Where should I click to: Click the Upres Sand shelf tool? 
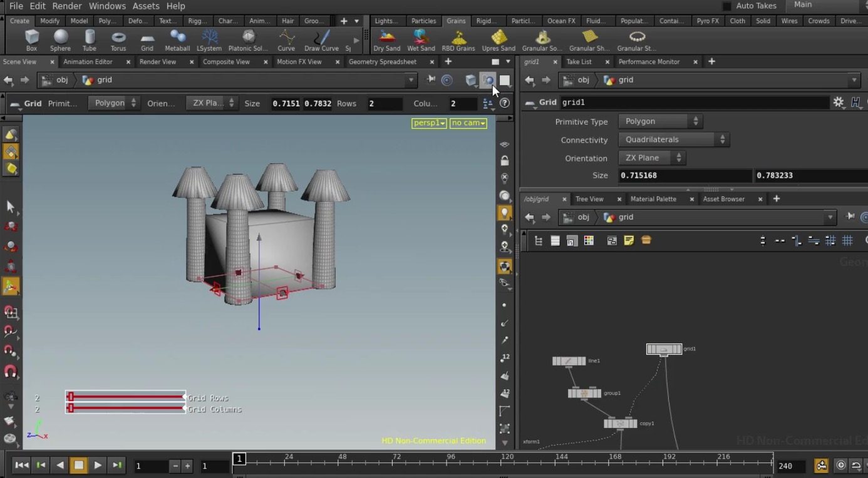tap(499, 40)
